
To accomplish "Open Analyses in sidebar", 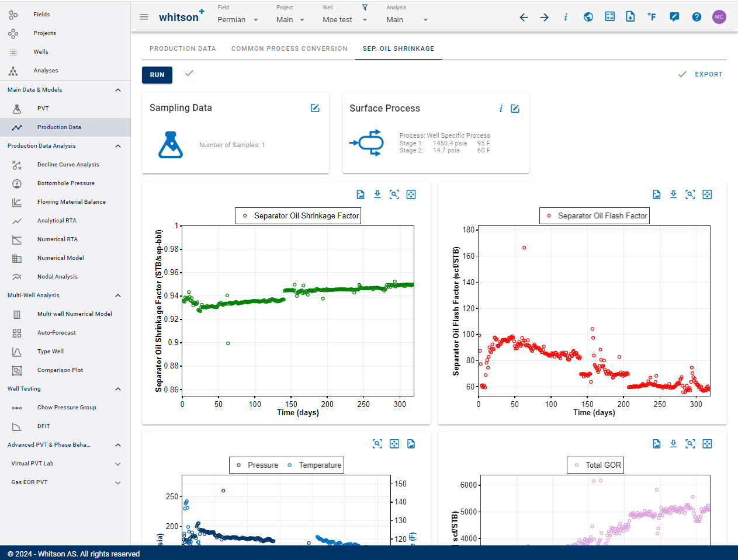I will tap(65, 71).
